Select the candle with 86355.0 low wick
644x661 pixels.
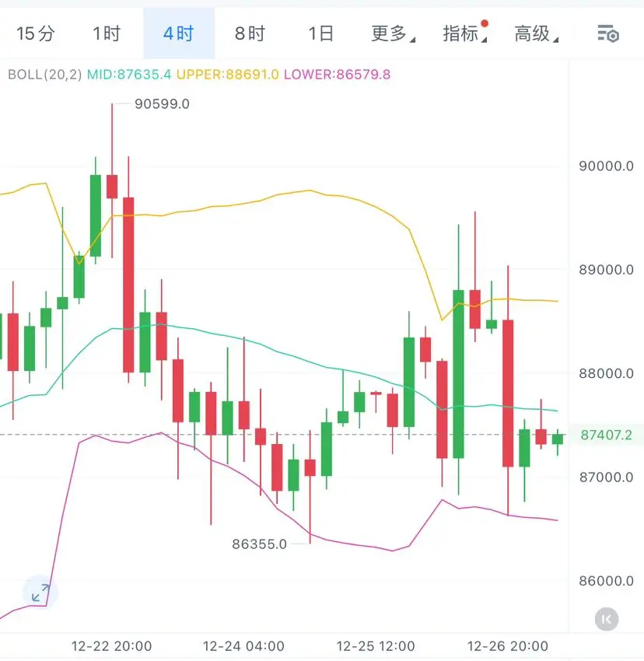pos(310,468)
